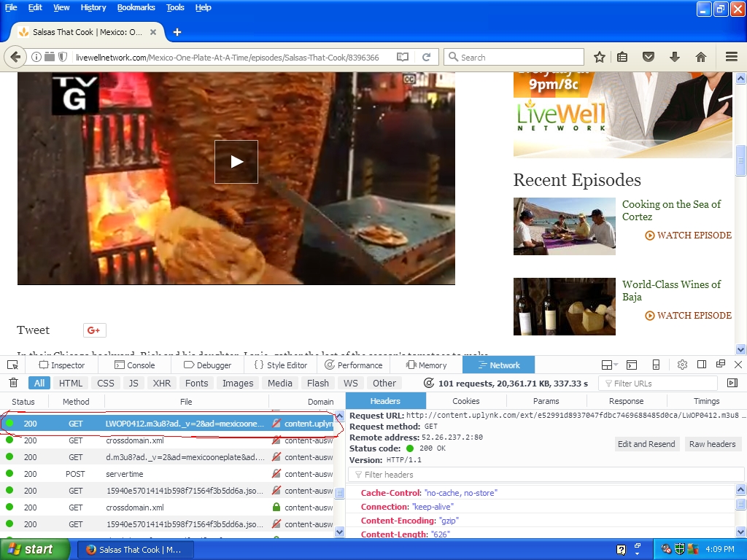747x560 pixels.
Task: Open World-Class Wines of Baja link
Action: (671, 290)
